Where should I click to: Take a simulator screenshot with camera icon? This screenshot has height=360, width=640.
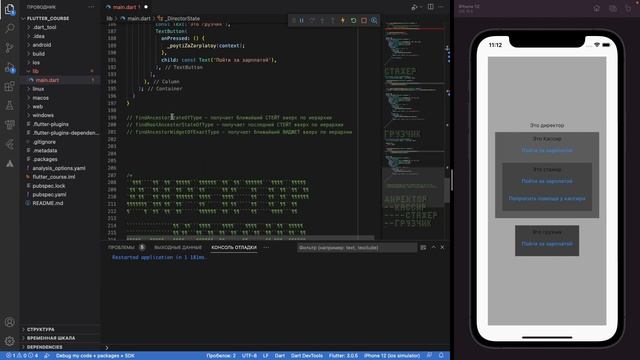pos(613,8)
